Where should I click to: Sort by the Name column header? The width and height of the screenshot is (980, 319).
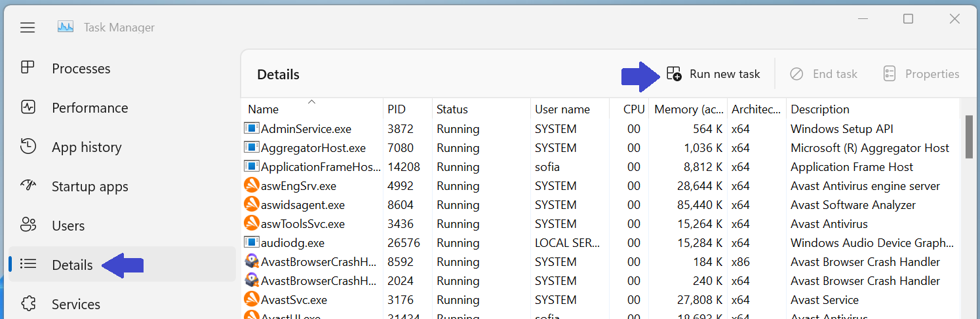264,109
